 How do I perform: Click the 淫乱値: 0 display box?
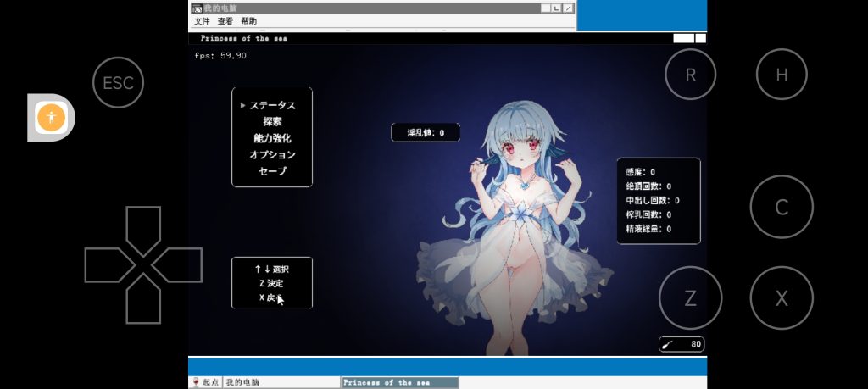click(426, 133)
